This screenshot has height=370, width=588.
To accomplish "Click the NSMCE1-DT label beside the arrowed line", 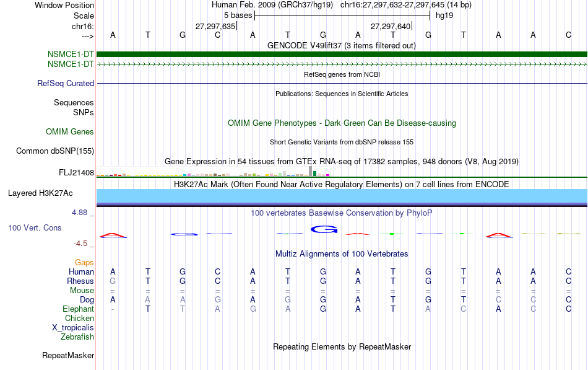I will [x=71, y=64].
